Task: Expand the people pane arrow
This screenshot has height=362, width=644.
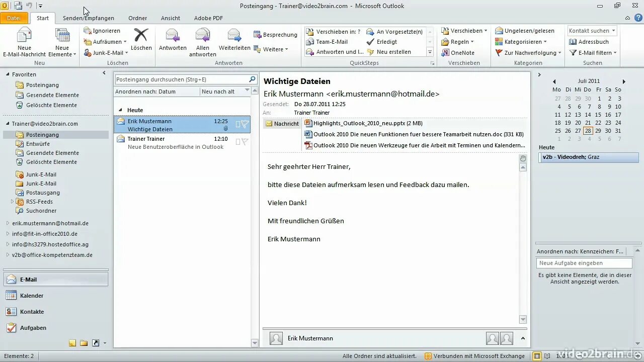Action: coord(523,338)
